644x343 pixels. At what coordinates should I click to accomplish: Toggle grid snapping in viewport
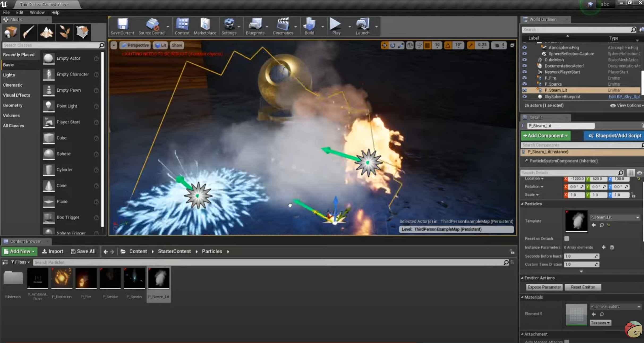(427, 45)
